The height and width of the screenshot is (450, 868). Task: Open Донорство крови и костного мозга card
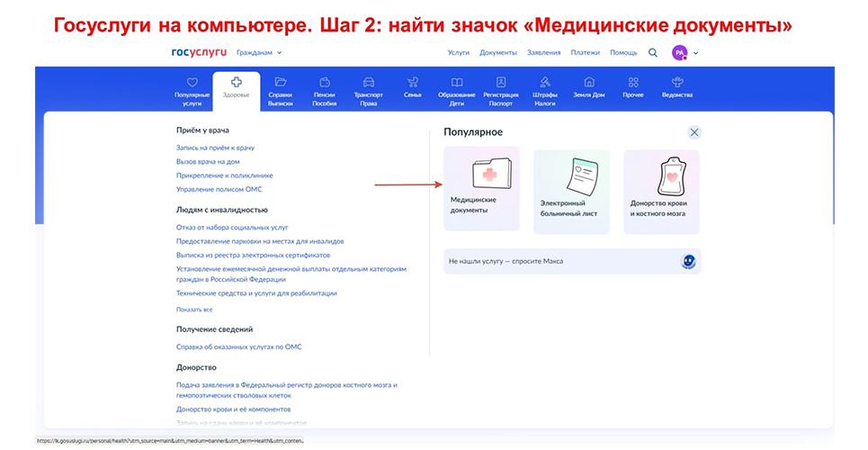click(661, 189)
